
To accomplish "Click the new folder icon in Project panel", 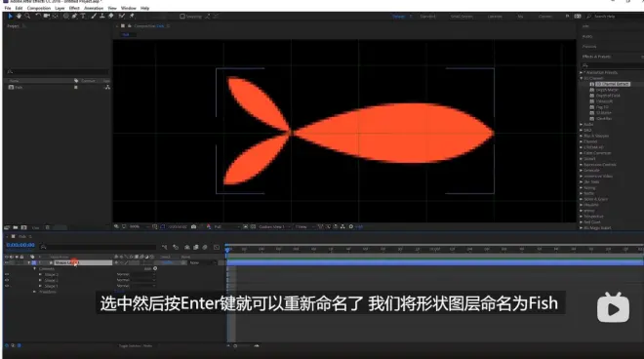I will [16, 227].
